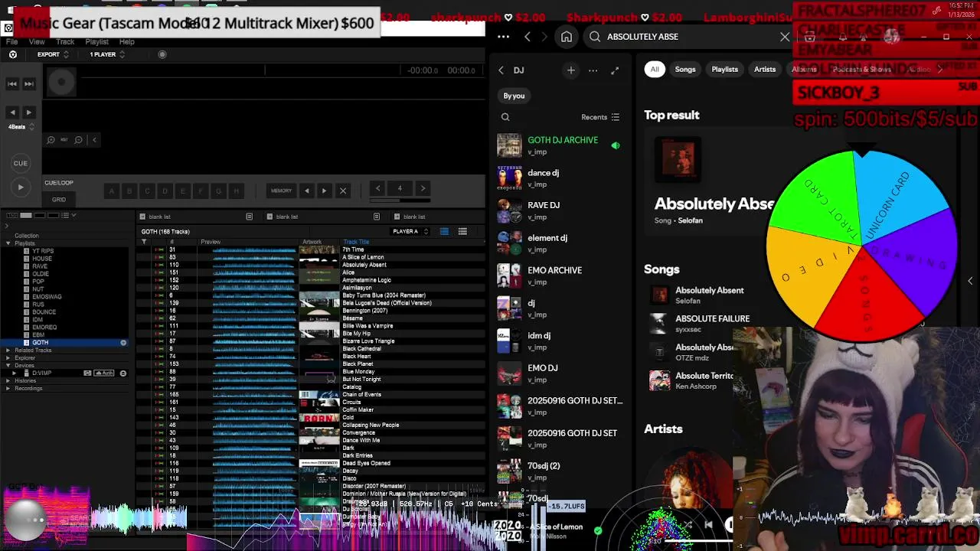
Task: Expand the Explorer tree node
Action: click(x=8, y=357)
